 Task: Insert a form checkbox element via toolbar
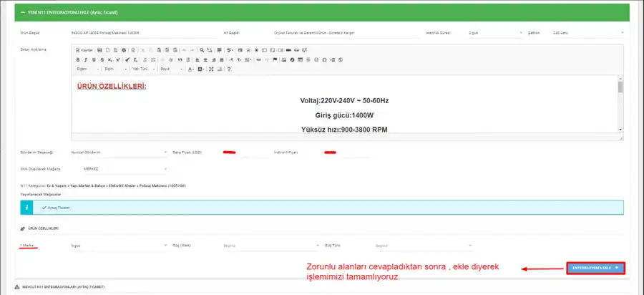tap(248, 50)
